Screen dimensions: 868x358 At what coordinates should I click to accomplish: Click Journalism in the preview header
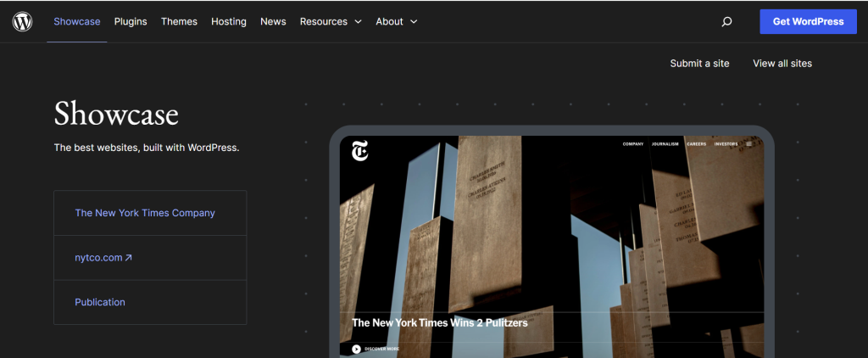pos(665,144)
